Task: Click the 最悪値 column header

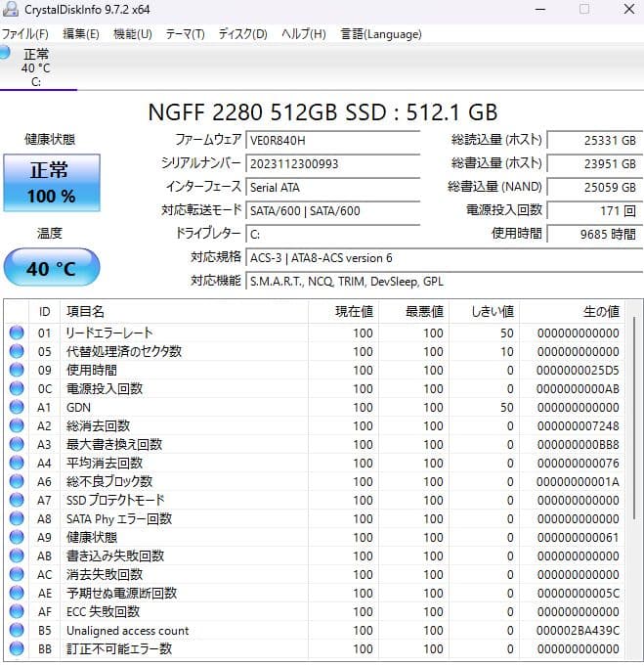Action: click(x=414, y=312)
